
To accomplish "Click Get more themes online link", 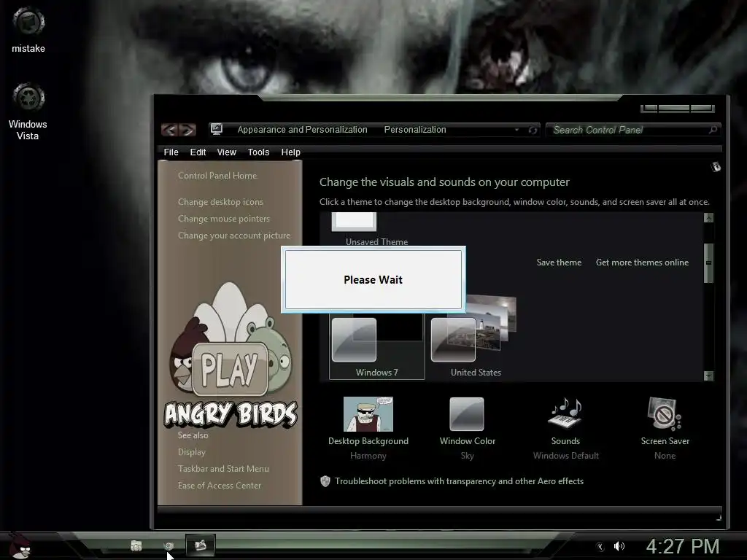I will pos(642,262).
